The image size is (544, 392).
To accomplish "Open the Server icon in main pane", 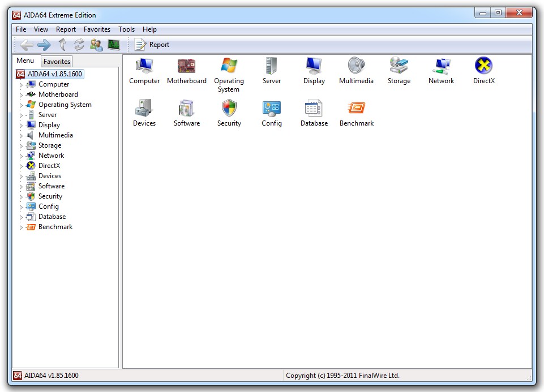I will [x=271, y=66].
